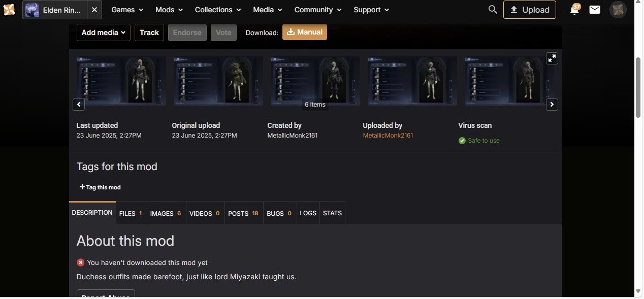The height and width of the screenshot is (299, 644).
Task: Switch to the Bugs tab
Action: coord(279,213)
